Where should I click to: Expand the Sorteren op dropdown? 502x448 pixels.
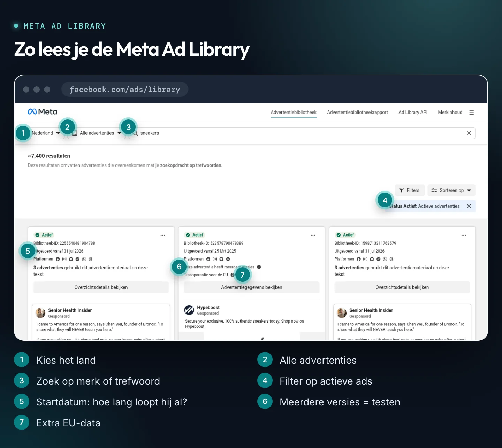451,190
